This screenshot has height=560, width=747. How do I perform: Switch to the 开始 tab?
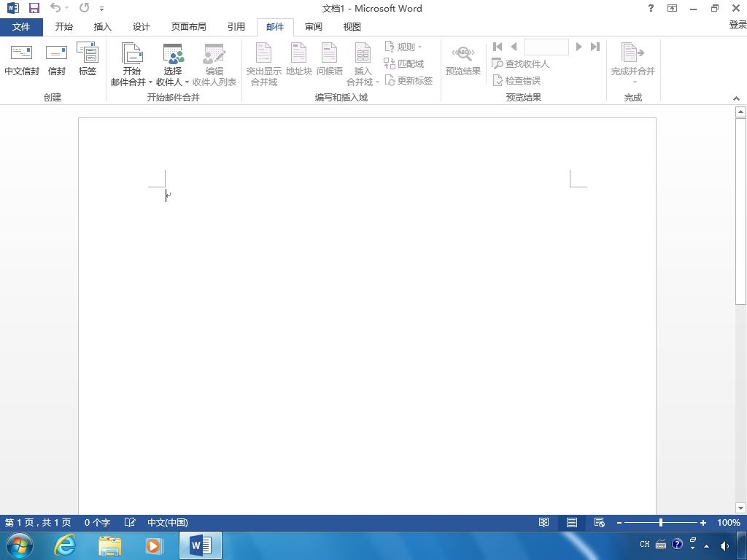click(64, 27)
